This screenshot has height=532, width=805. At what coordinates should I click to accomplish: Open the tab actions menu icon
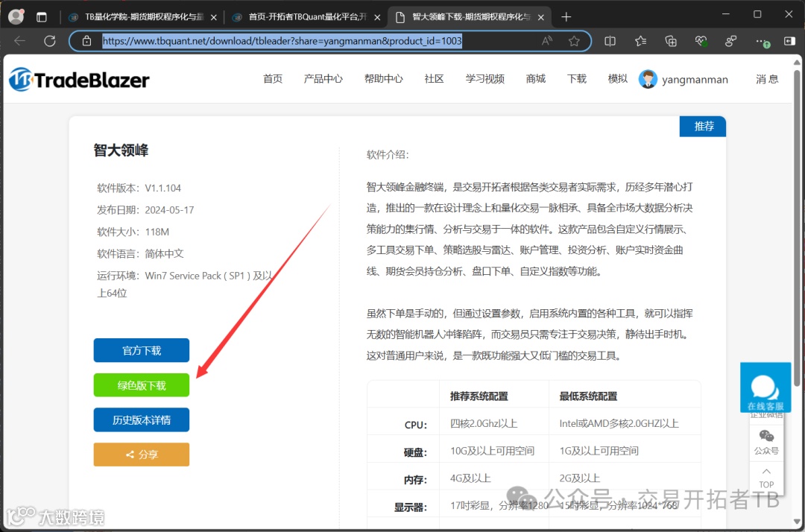click(42, 17)
